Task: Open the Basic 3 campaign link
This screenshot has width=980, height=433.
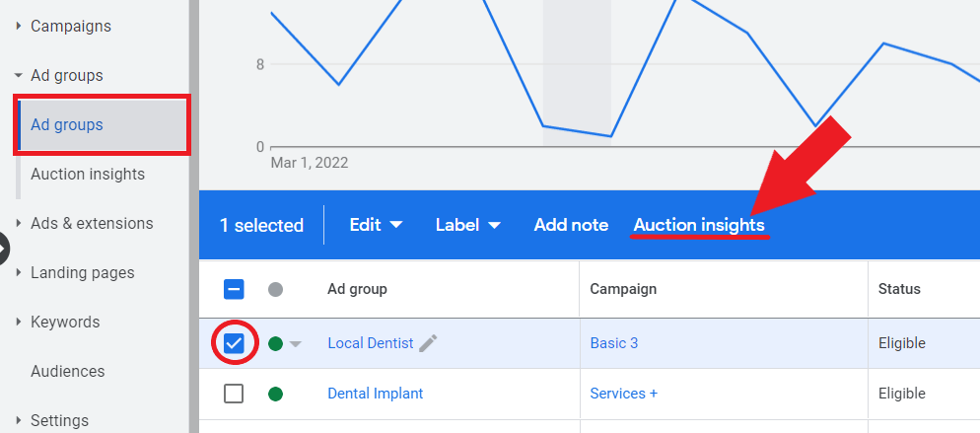Action: (614, 343)
